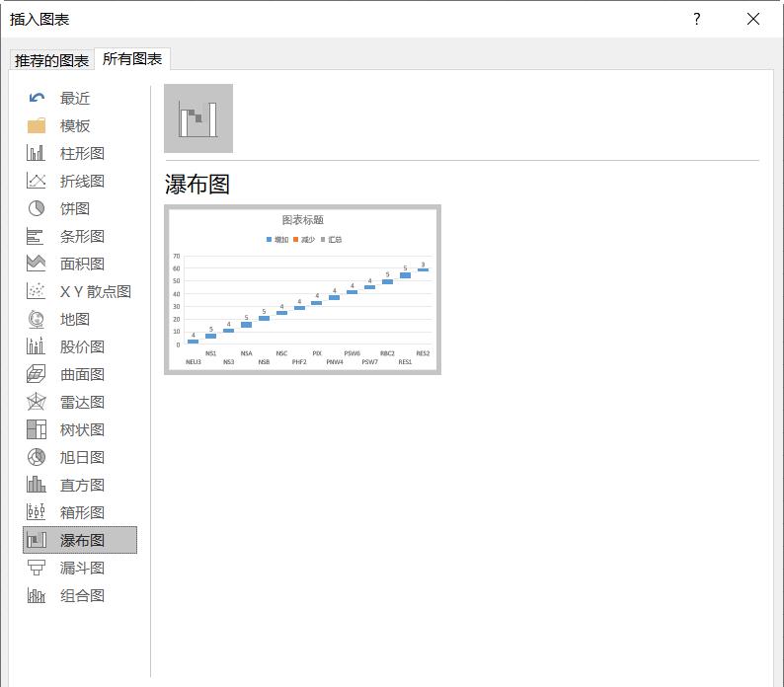Viewport: 784px width, 687px height.
Task: Click the X Y 散点图 label
Action: pyautogui.click(x=96, y=291)
